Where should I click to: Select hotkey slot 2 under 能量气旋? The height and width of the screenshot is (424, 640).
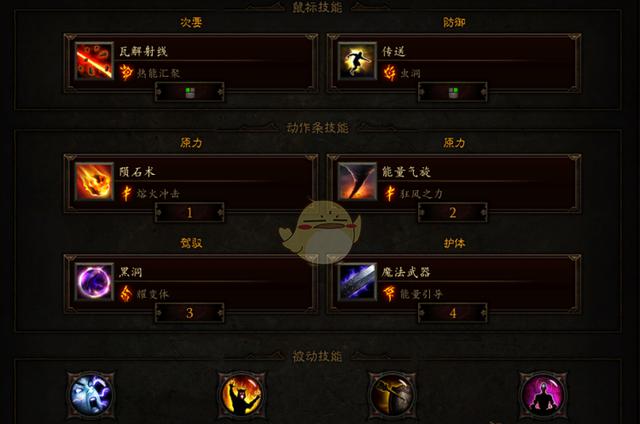(x=453, y=213)
